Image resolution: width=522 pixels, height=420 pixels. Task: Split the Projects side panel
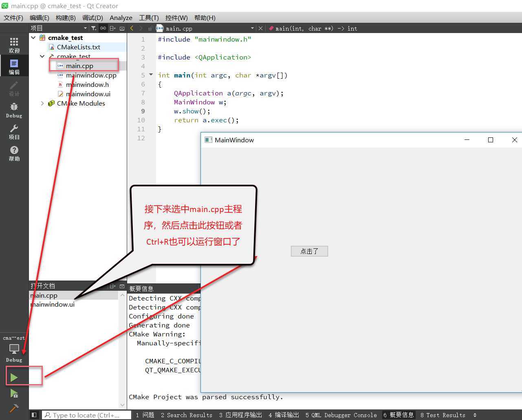coord(112,28)
